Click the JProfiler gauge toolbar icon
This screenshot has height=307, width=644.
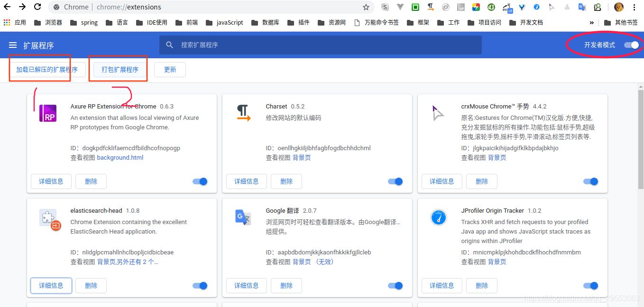coord(536,7)
